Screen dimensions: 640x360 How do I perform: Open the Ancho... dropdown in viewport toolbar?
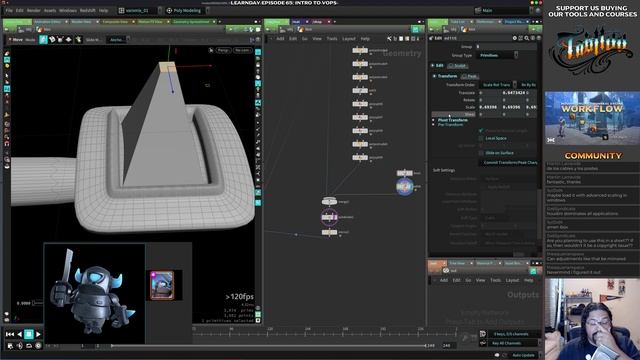[118, 40]
